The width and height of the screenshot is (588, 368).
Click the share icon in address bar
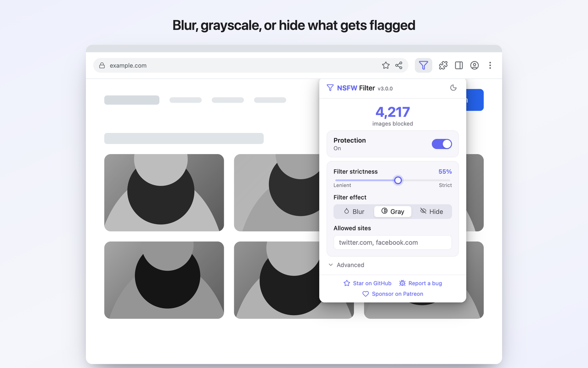pyautogui.click(x=399, y=65)
